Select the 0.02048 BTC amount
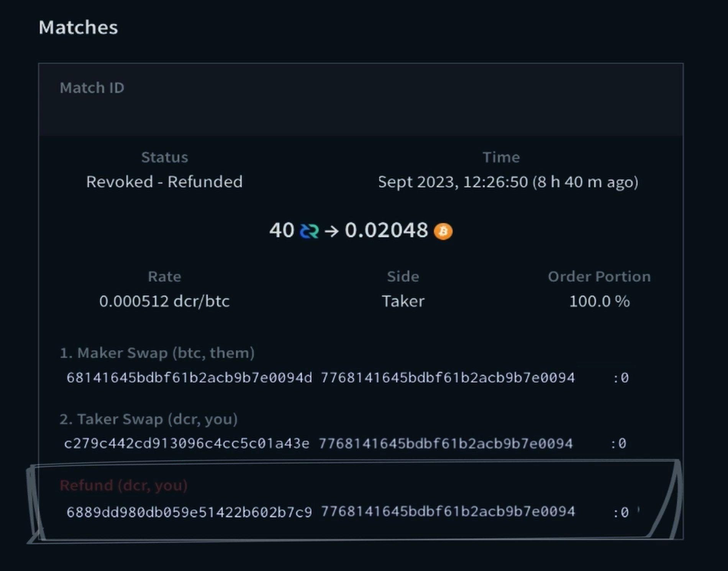Viewport: 728px width, 571px height. 386,230
